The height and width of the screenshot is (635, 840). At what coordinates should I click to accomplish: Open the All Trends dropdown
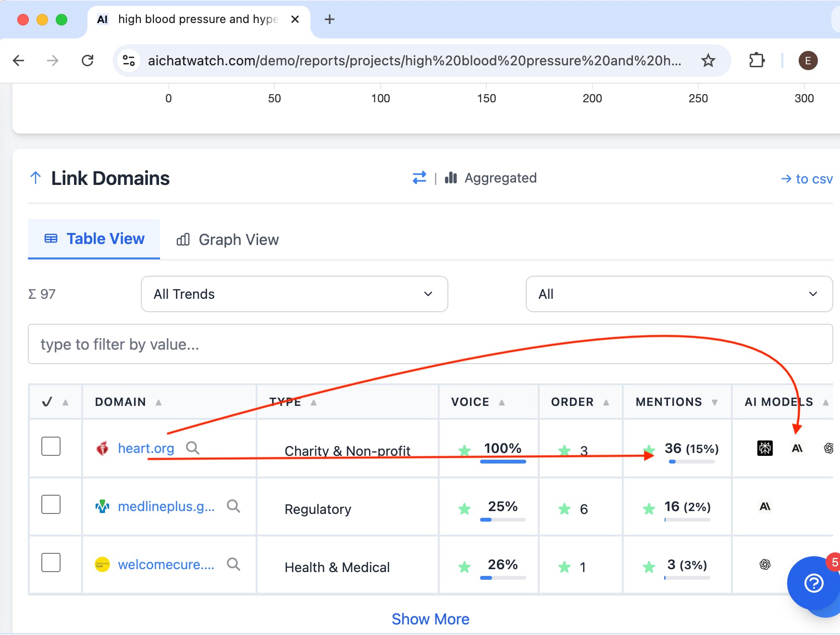[295, 294]
